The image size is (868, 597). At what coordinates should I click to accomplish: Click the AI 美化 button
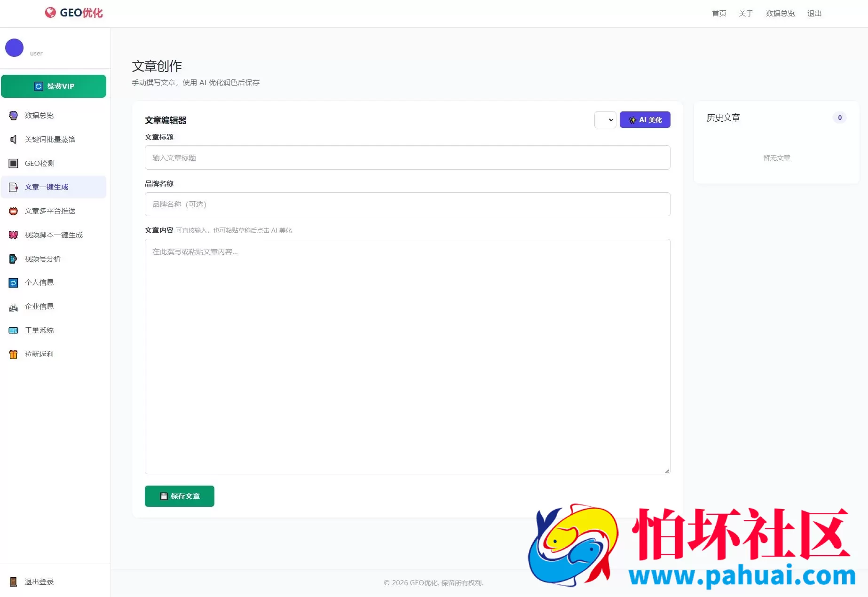pos(645,120)
